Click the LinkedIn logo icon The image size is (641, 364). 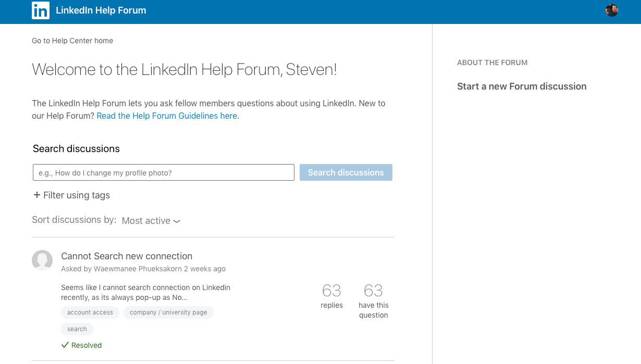(x=41, y=10)
